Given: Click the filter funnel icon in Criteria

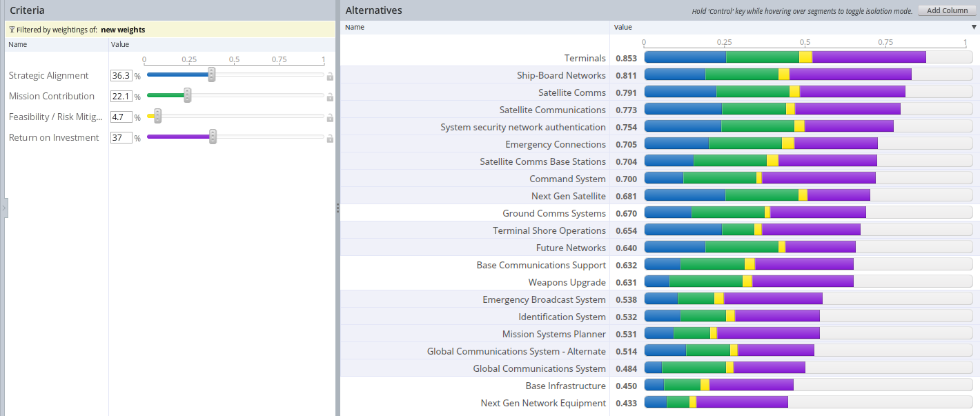Looking at the screenshot, I should tap(12, 30).
